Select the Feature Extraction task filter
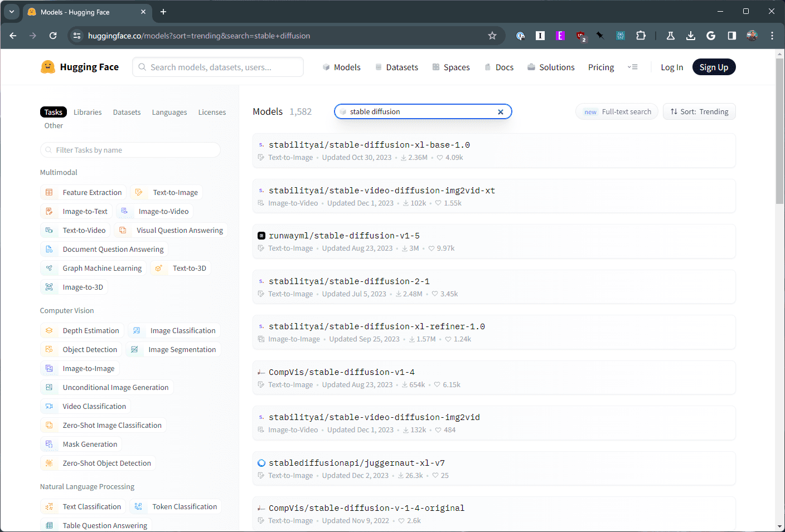This screenshot has height=532, width=785. 84,192
